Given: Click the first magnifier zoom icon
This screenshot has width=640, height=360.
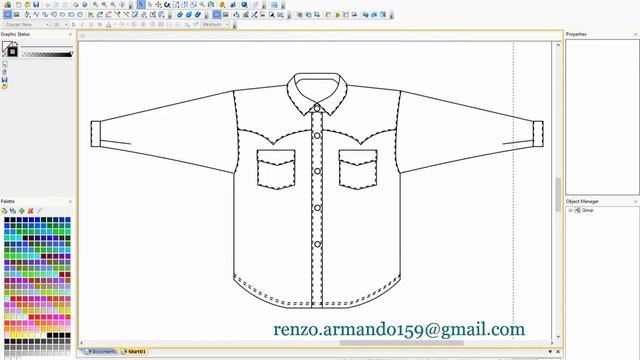Looking at the screenshot, I should (x=95, y=4).
